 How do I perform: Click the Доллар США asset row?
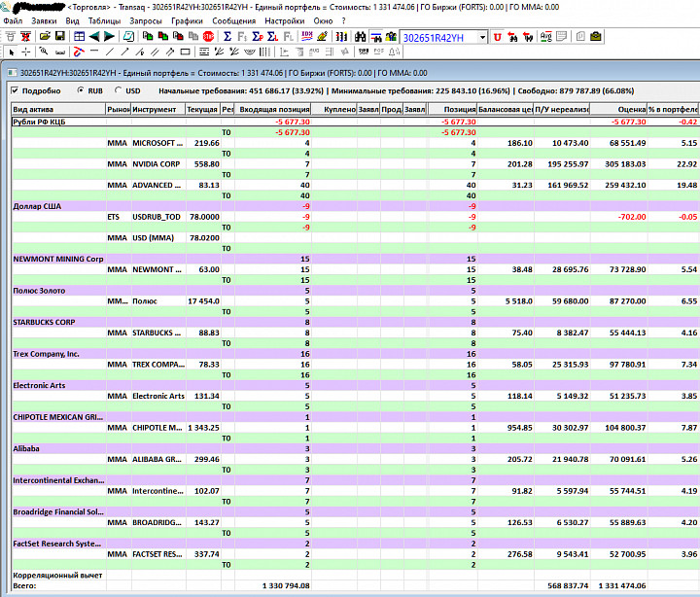[356, 206]
